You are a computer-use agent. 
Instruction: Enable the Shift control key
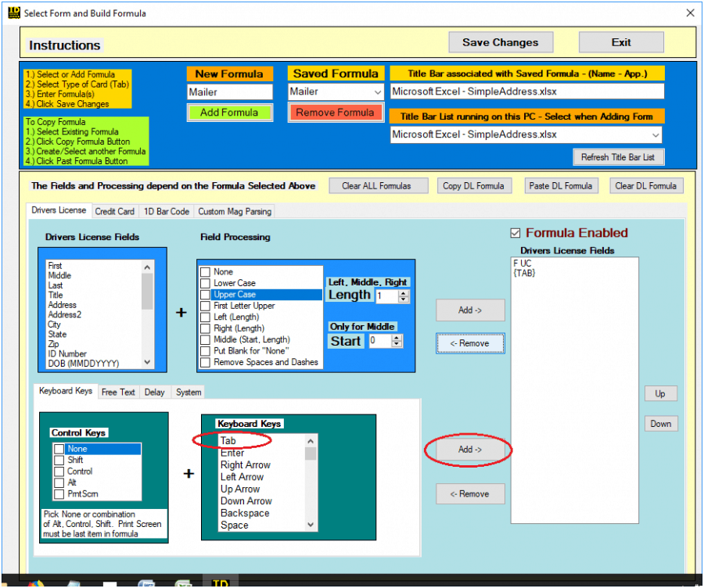tap(60, 461)
